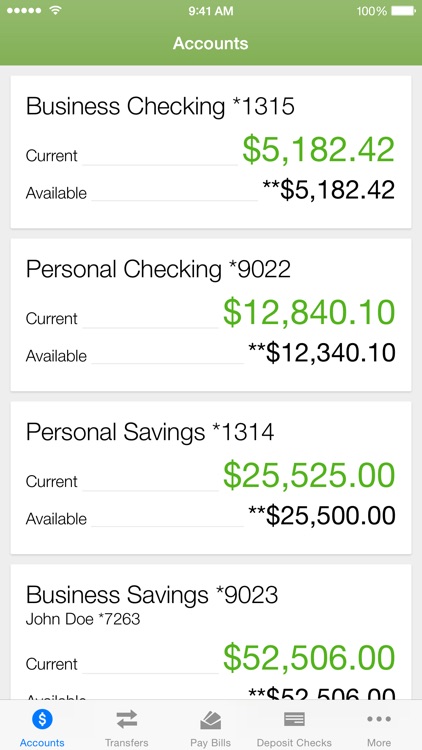
Task: Open Business Savings *9023 account
Action: (211, 632)
